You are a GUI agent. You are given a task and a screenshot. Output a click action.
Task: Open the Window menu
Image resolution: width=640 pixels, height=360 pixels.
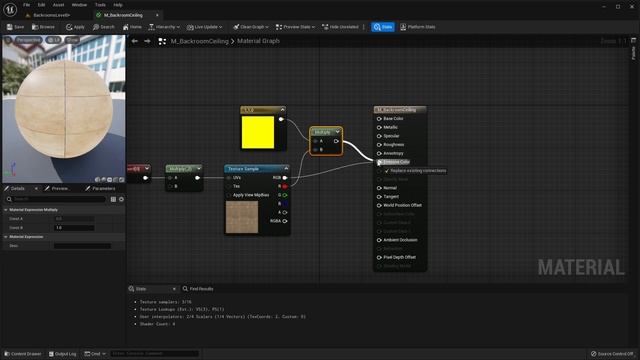click(79, 5)
